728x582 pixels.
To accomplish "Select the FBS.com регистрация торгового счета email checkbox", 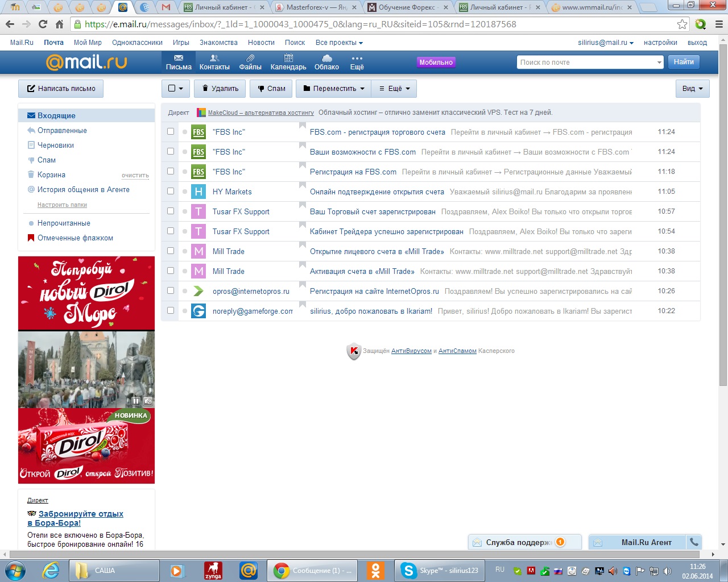I will tap(171, 131).
